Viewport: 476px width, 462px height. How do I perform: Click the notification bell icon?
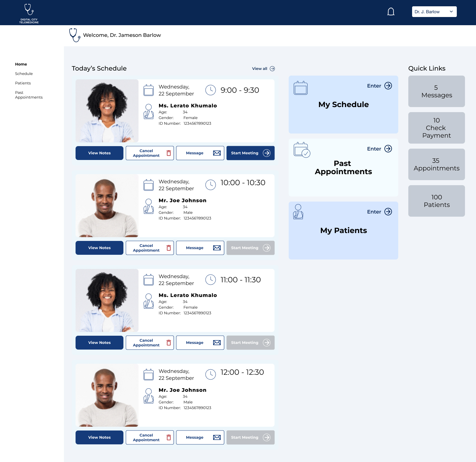(391, 12)
